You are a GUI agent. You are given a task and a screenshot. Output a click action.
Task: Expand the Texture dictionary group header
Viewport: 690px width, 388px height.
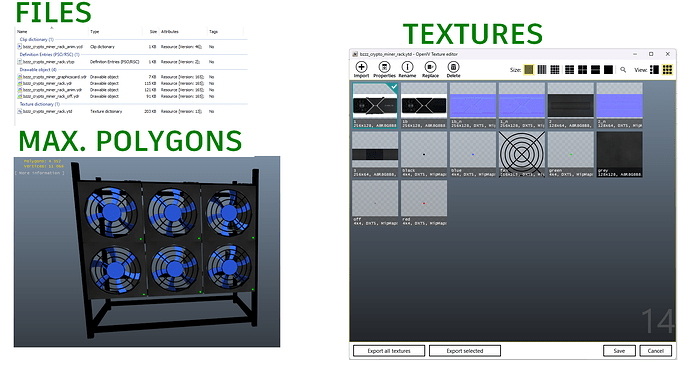coord(40,104)
